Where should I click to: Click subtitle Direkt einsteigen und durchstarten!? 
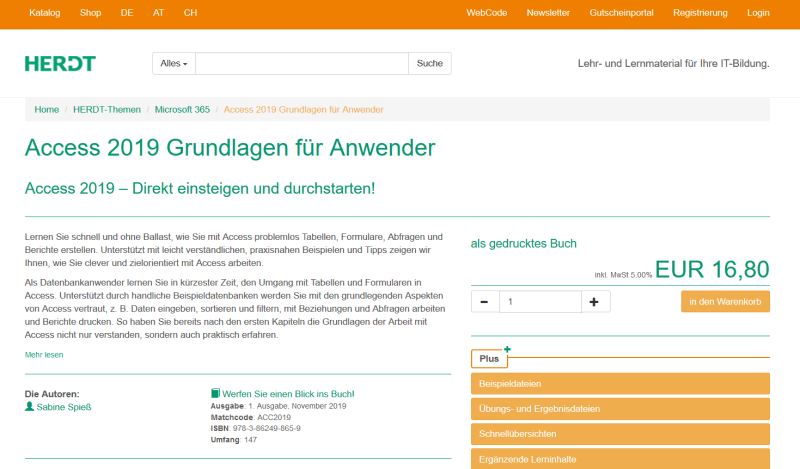tap(254, 188)
